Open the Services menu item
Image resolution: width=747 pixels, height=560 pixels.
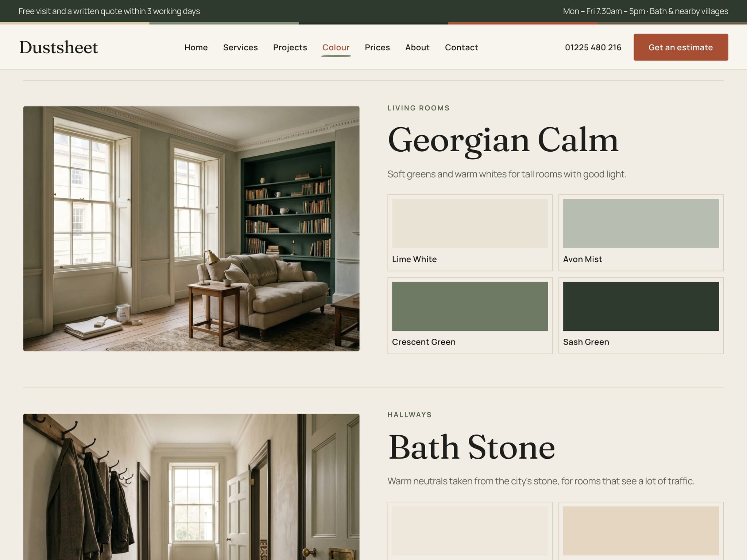click(240, 47)
